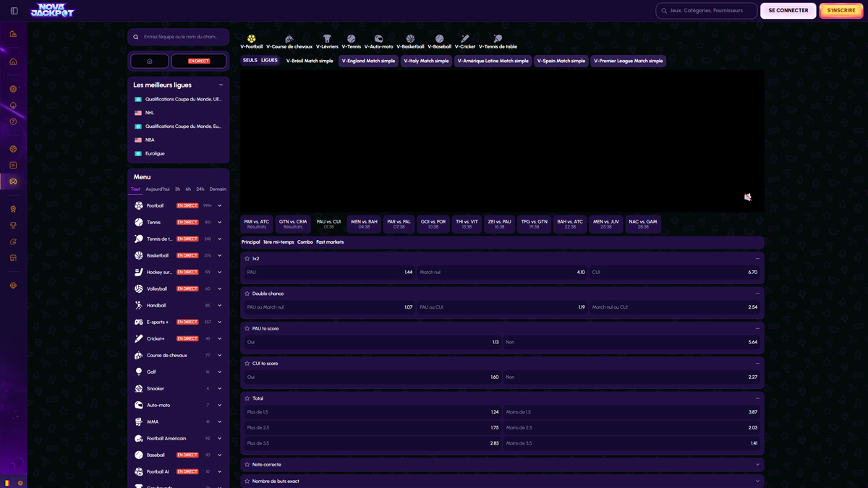Open the V-Auto-moto helmet icon
This screenshot has width=868, height=488.
(x=378, y=38)
